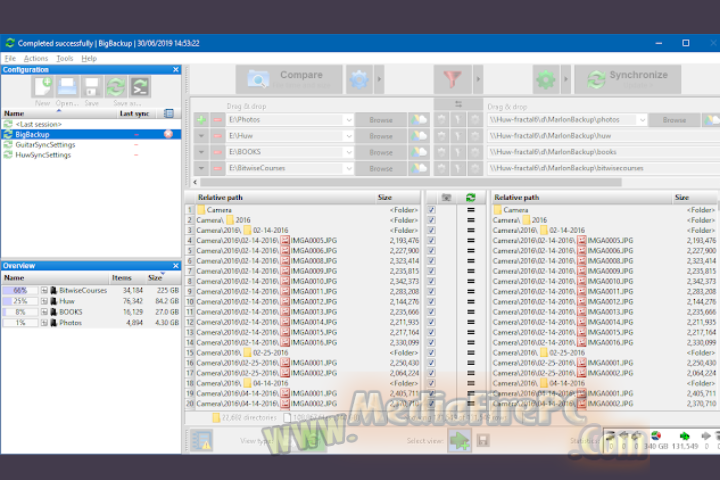The height and width of the screenshot is (480, 720).
Task: Click the horizontal scrollbar under folder pairs
Action: coord(410,182)
